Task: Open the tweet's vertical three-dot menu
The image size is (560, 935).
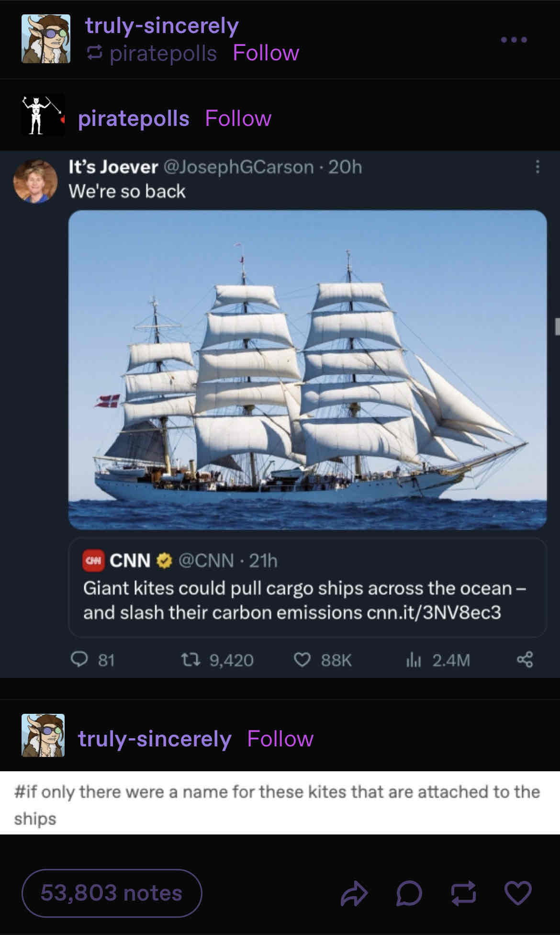Action: (x=538, y=167)
